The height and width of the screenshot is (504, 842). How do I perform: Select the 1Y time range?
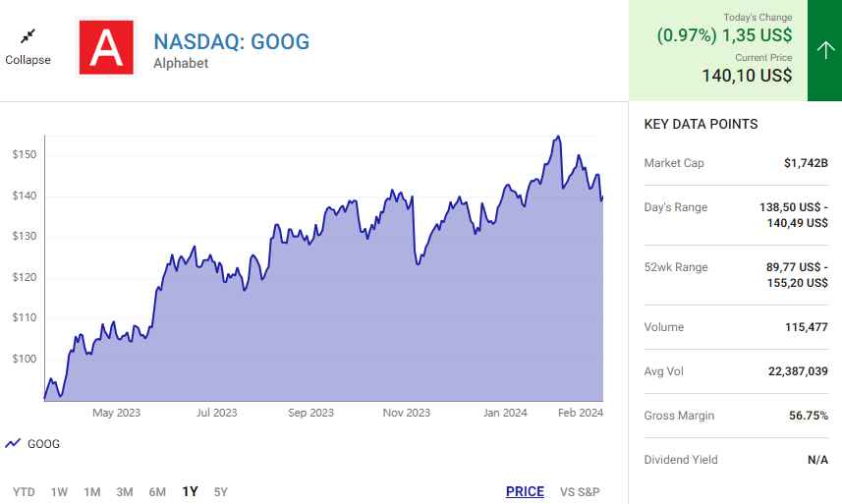tap(190, 492)
